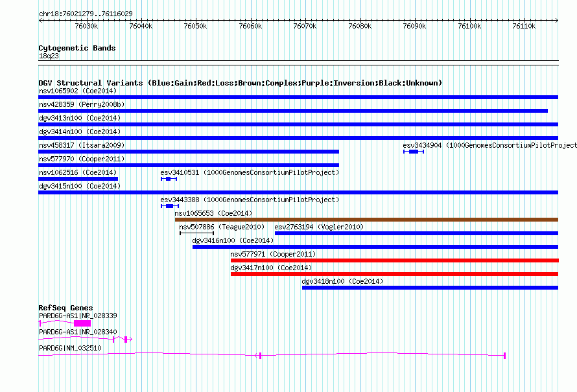Viewport: 577px width, 392px height.
Task: Click the 76080k ruler tick label
Action: point(360,26)
